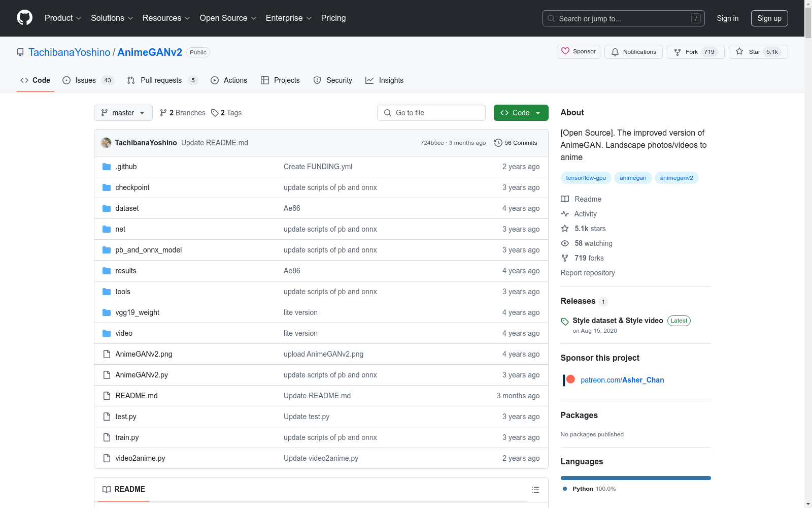
Task: Open the test.py file name
Action: [x=126, y=417]
